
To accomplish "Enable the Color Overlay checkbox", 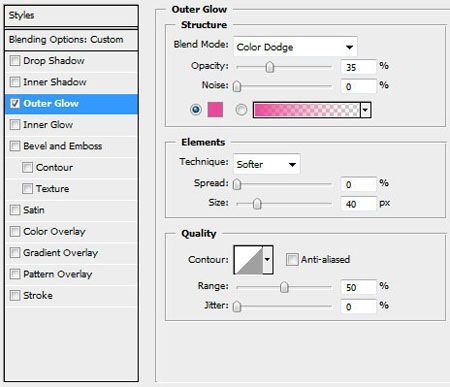I will (x=15, y=231).
